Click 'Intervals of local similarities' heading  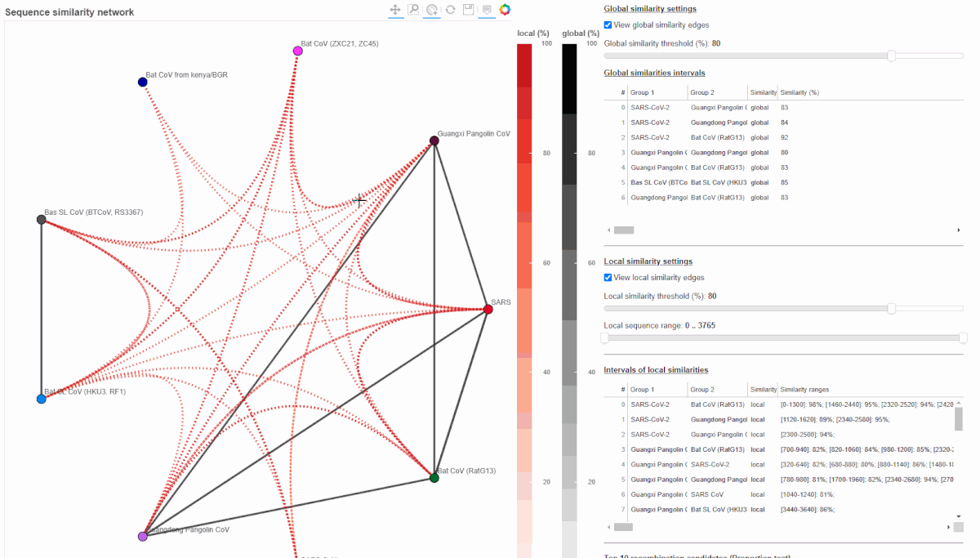click(656, 370)
